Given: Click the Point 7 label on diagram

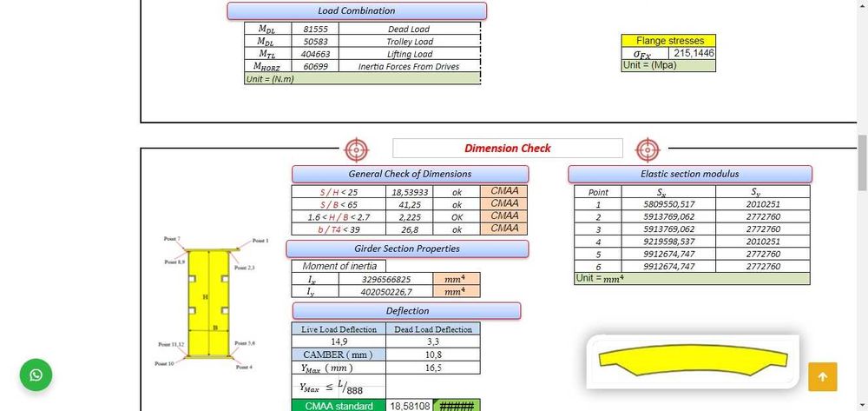Looking at the screenshot, I should [x=172, y=239].
